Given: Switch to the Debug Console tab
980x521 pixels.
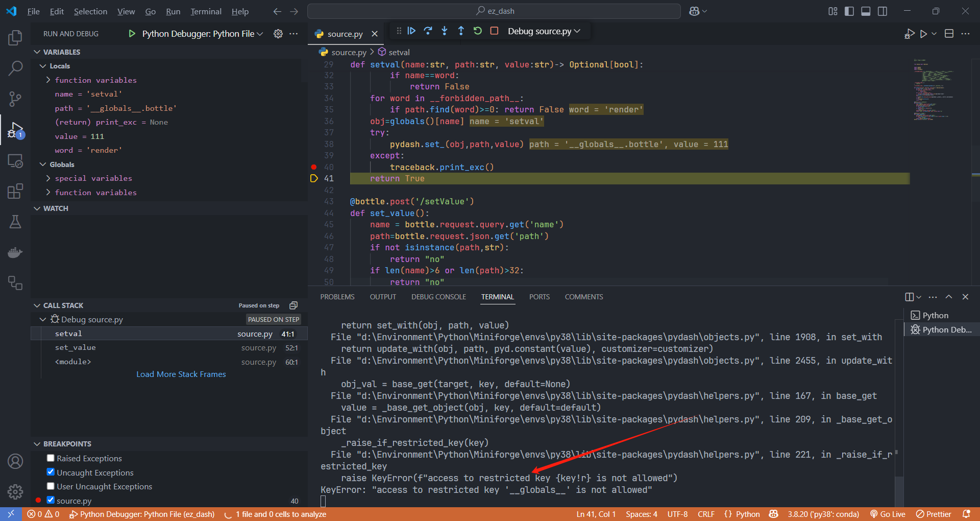Looking at the screenshot, I should tap(438, 297).
